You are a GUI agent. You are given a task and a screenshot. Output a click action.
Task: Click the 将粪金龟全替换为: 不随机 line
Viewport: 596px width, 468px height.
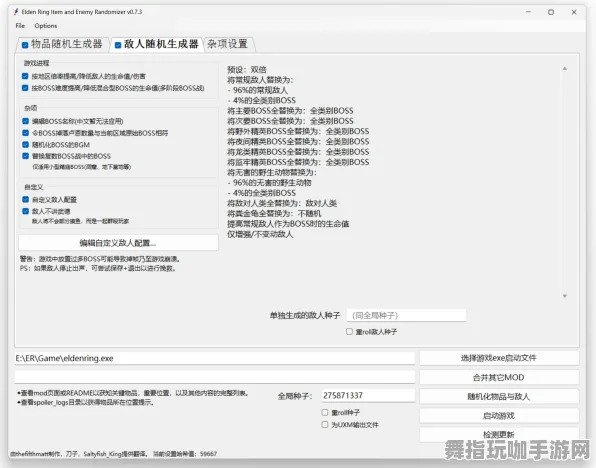click(274, 213)
